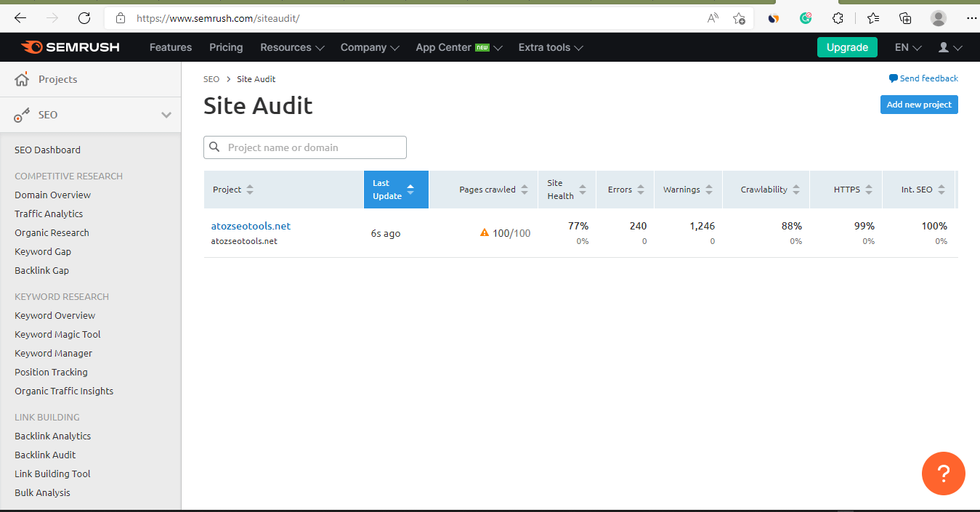Open Keyword Overview in sidebar
The width and height of the screenshot is (980, 512).
pyautogui.click(x=54, y=315)
